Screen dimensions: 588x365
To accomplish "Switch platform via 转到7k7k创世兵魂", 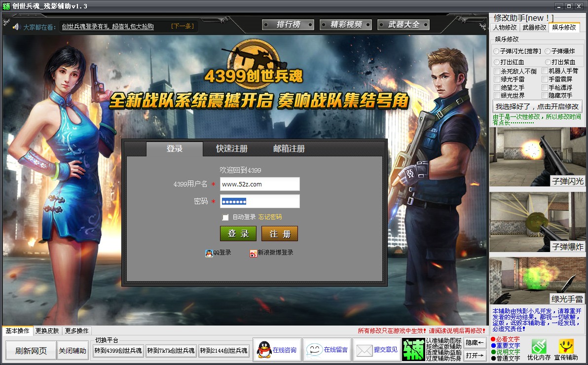I will [x=171, y=351].
